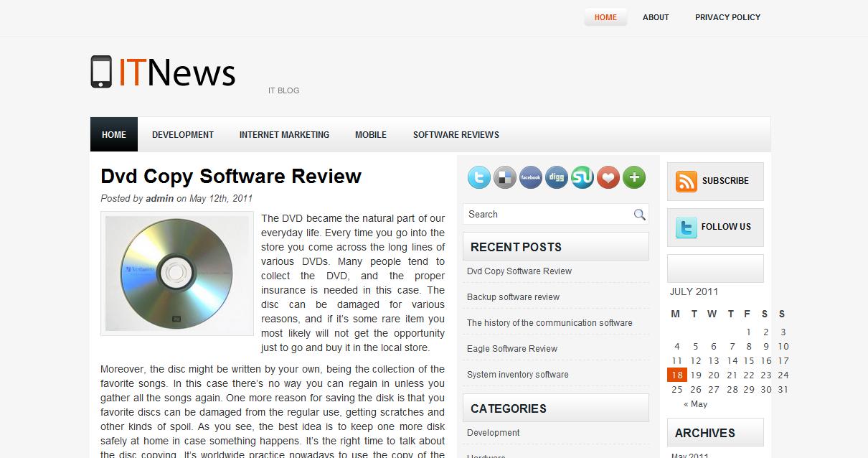Click the ARCHIVES heading
The height and width of the screenshot is (458, 868).
704,433
